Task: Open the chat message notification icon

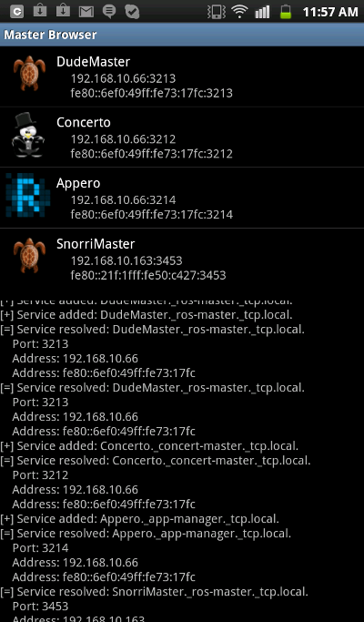Action: (109, 12)
